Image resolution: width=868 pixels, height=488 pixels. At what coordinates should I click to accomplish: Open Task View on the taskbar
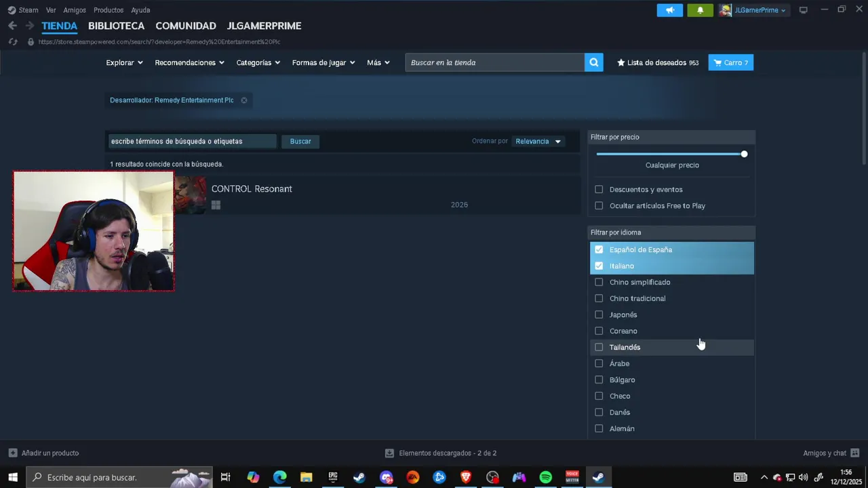click(x=226, y=477)
